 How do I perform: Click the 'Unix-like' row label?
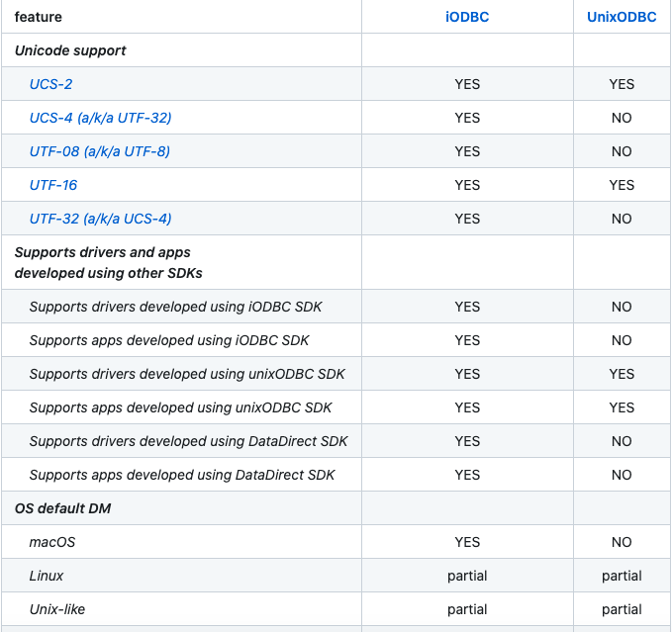click(57, 609)
